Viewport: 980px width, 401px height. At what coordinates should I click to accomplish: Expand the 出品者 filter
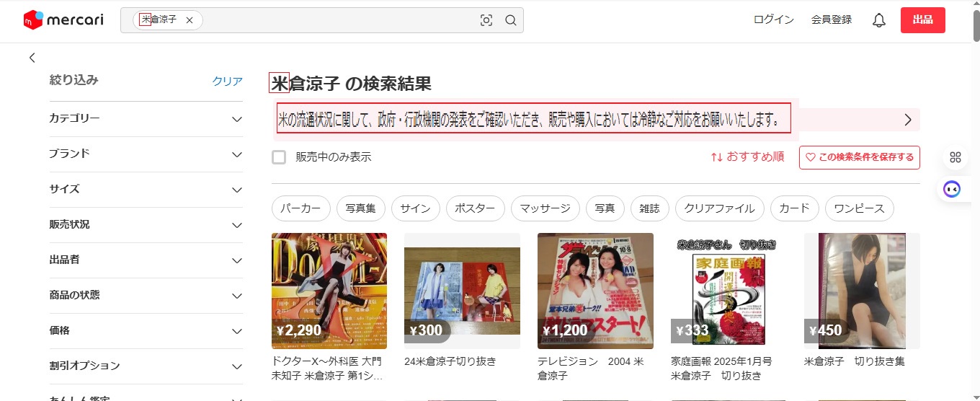tap(146, 260)
